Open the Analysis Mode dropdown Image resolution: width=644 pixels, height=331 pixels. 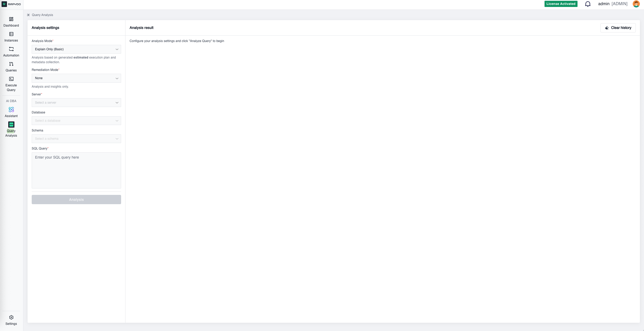76,49
